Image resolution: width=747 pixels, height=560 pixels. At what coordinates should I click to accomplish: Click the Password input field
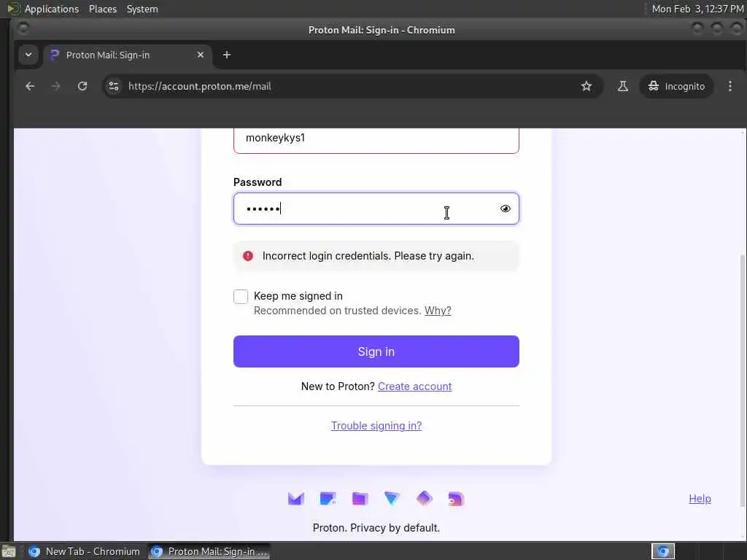376,209
